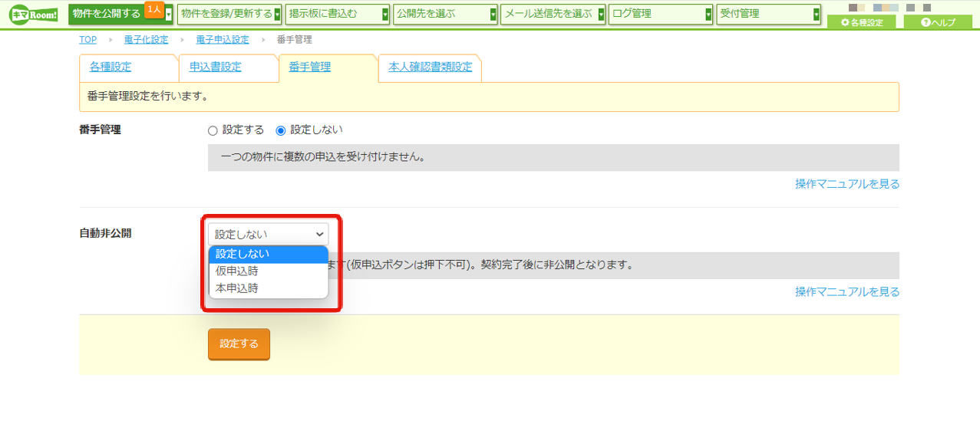980x434 pixels.
Task: Switch to the 本人確認書類設定 tab
Action: (x=431, y=67)
